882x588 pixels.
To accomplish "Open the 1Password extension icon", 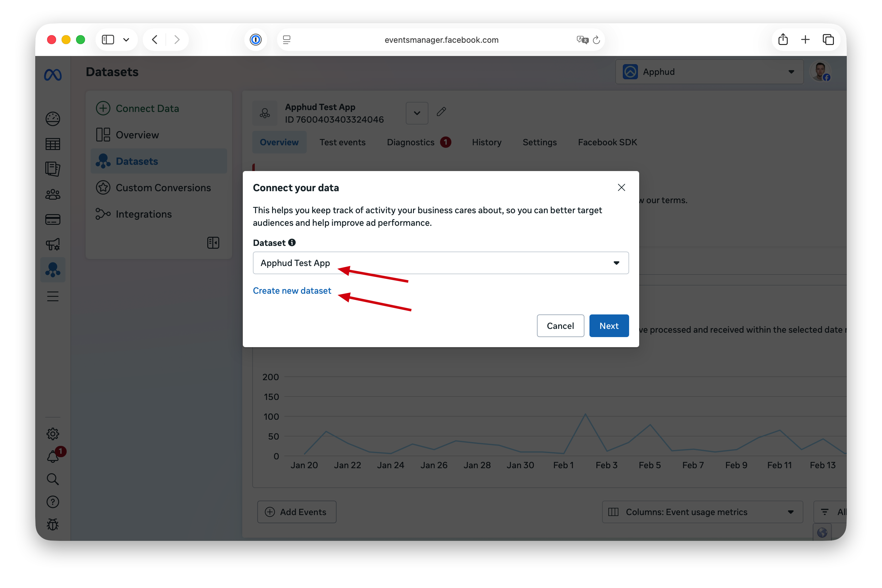I will 255,40.
